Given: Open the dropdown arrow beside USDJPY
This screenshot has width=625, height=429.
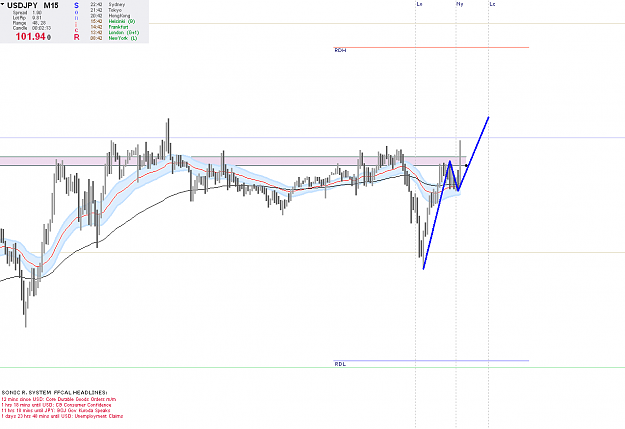Looking at the screenshot, I should coord(2,4).
